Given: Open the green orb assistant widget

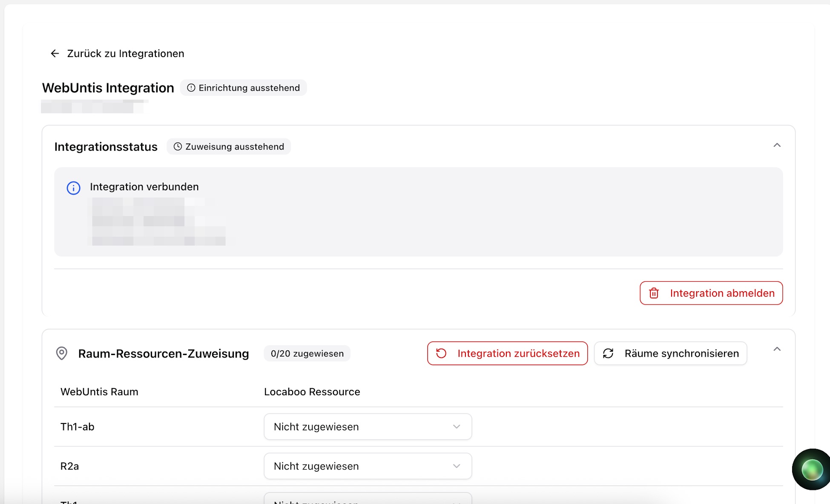Looking at the screenshot, I should coord(812,470).
